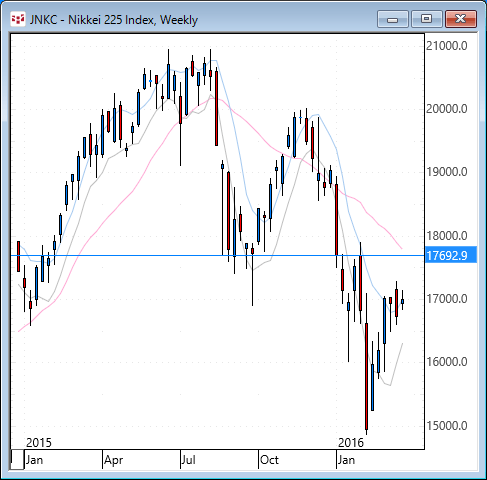The width and height of the screenshot is (487, 480).
Task: Click the Oct label on time axis
Action: 269,460
